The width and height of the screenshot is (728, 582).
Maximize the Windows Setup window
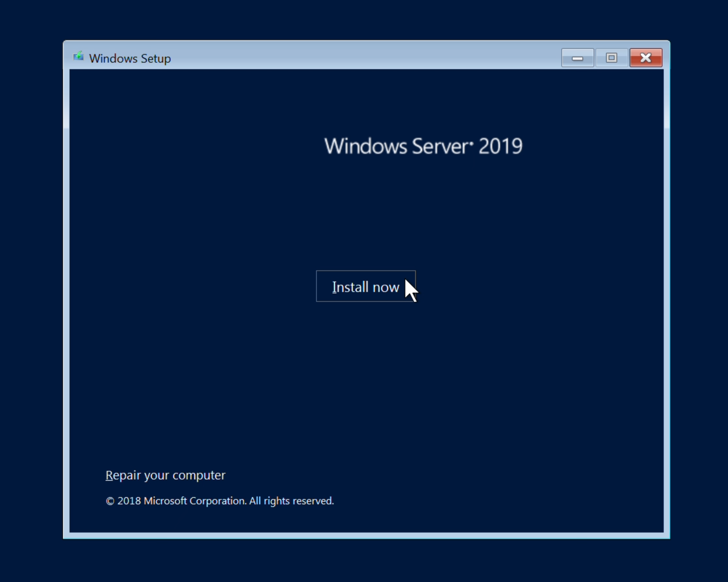pos(612,58)
